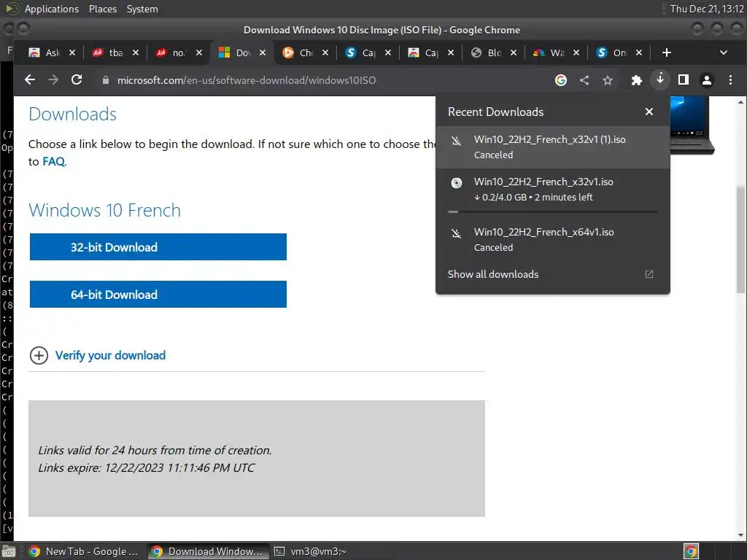Reload the Microsoft download page
This screenshot has width=747, height=560.
tap(77, 80)
